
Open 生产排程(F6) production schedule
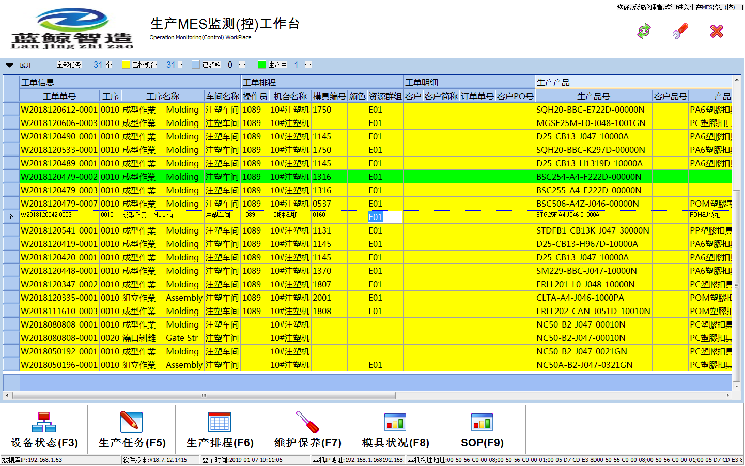[220, 430]
